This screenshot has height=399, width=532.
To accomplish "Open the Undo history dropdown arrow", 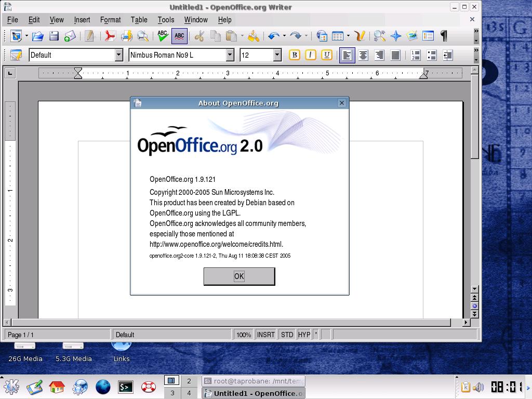I will pyautogui.click(x=284, y=36).
